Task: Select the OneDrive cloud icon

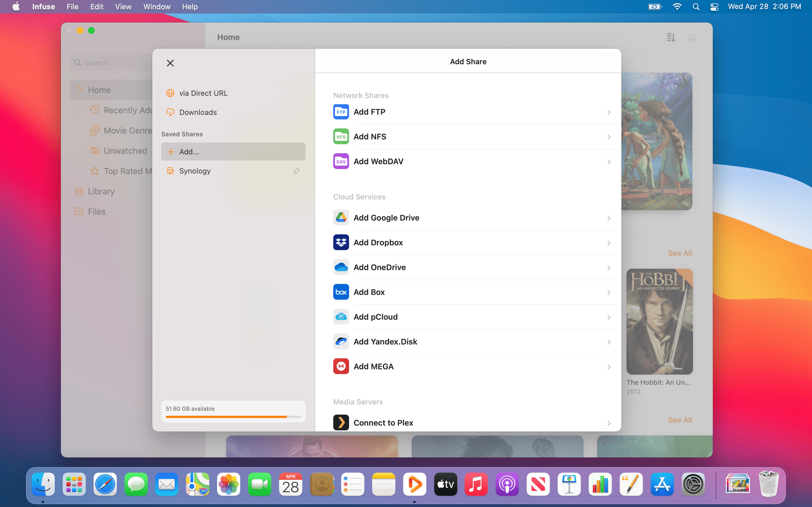Action: coord(341,267)
